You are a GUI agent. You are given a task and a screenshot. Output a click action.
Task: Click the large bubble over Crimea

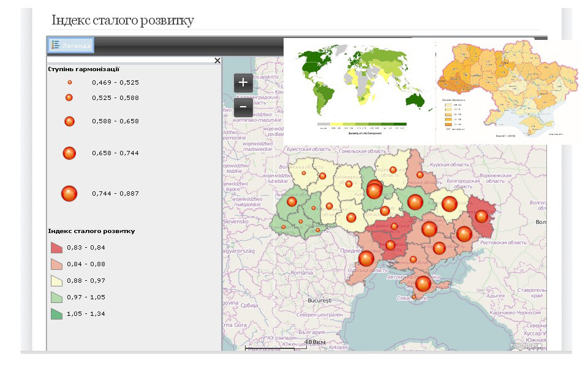coord(423,284)
